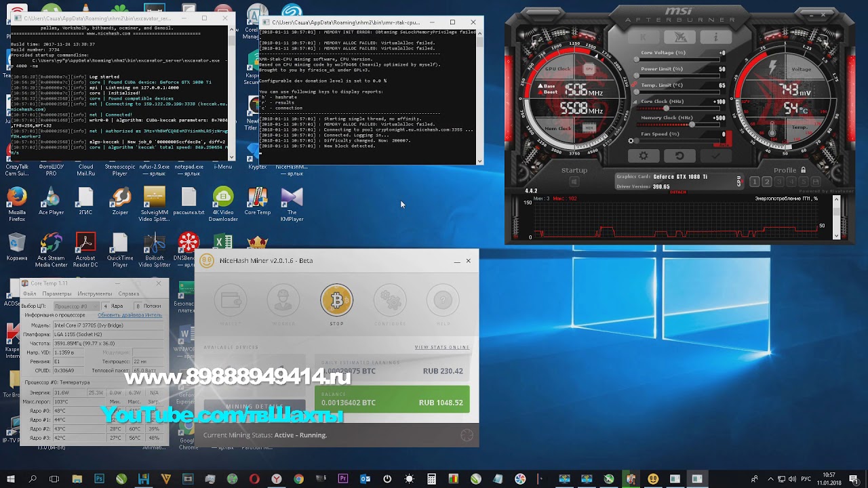
Task: Open the Wallet icon in NiceHash Miner
Action: pos(231,300)
